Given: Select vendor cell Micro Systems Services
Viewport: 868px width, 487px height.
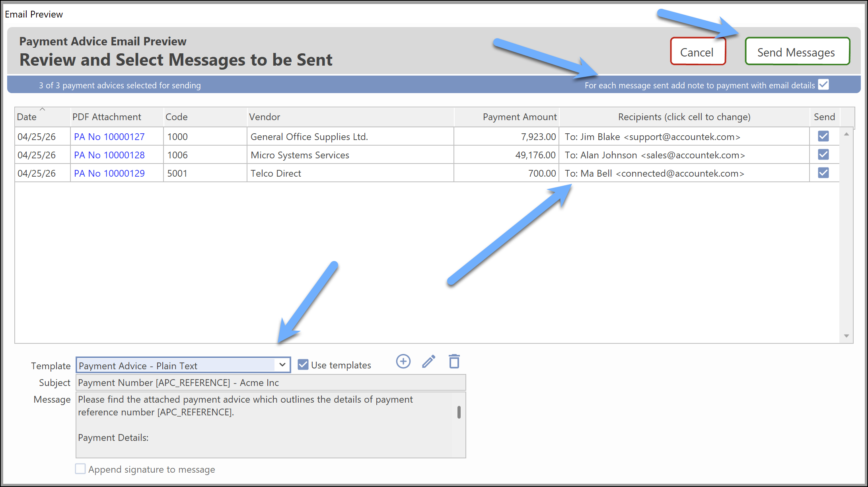Looking at the screenshot, I should click(x=350, y=155).
